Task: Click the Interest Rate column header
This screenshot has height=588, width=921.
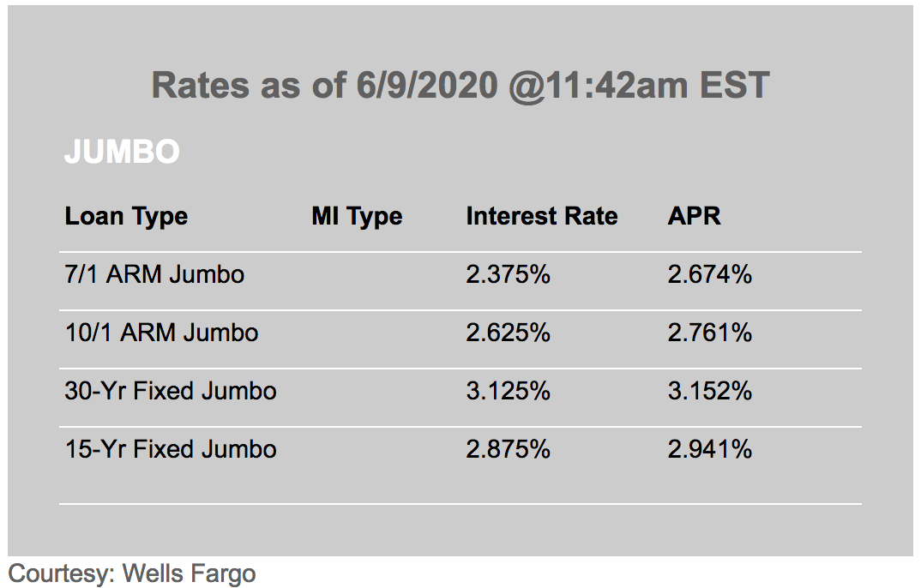Action: [x=541, y=216]
